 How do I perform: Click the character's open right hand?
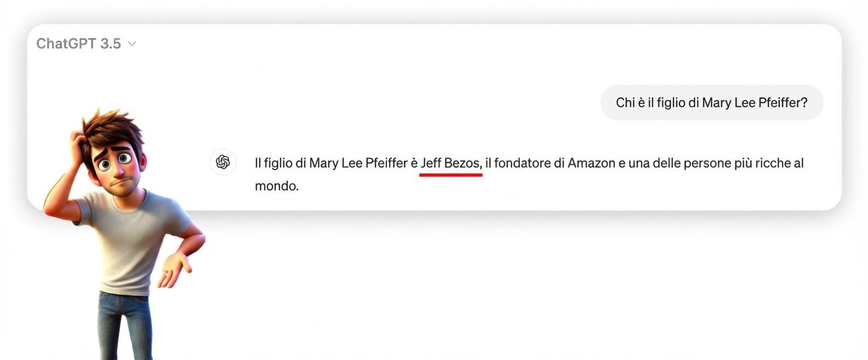[x=175, y=269]
